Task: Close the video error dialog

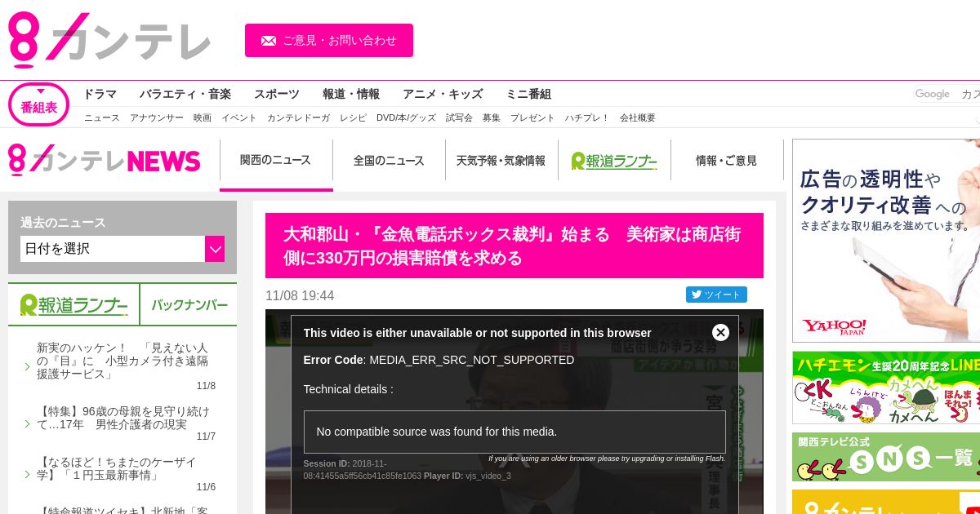Action: click(720, 332)
